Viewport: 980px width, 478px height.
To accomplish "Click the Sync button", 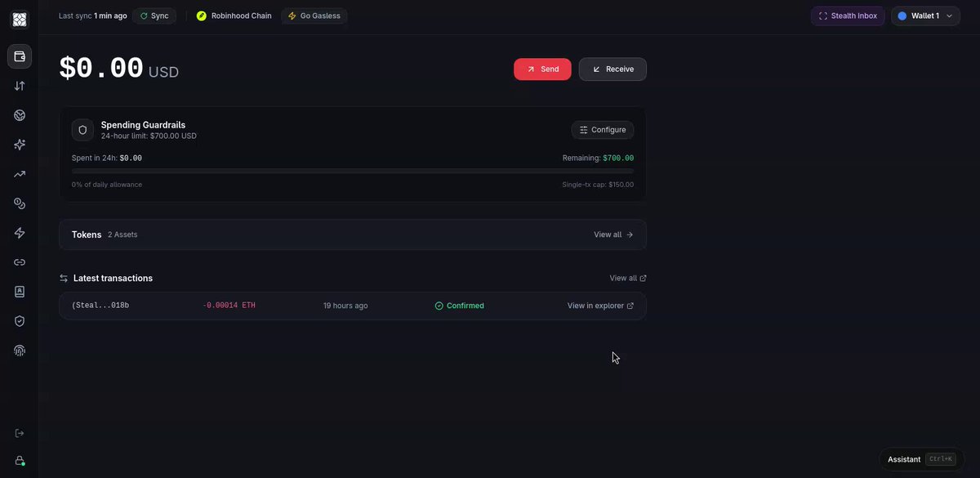I will [x=154, y=16].
